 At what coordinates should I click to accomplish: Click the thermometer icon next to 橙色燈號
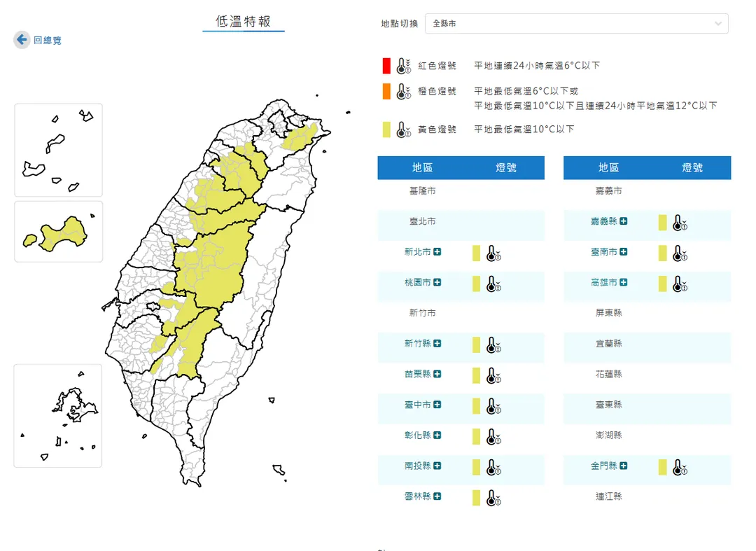404,91
